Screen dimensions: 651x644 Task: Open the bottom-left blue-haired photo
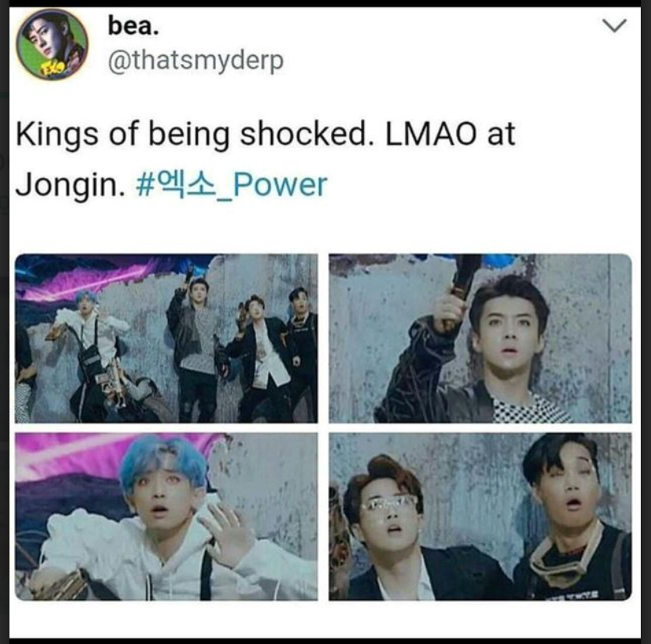[166, 516]
